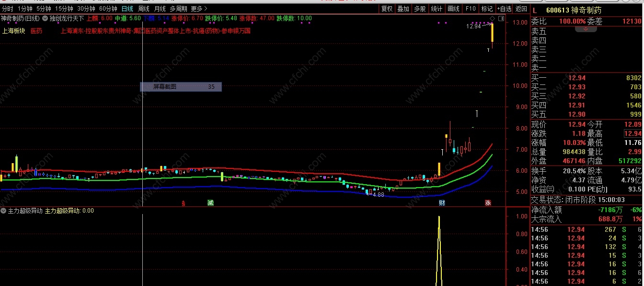
Task: Expand the 更多 periods menu
Action: [199, 9]
